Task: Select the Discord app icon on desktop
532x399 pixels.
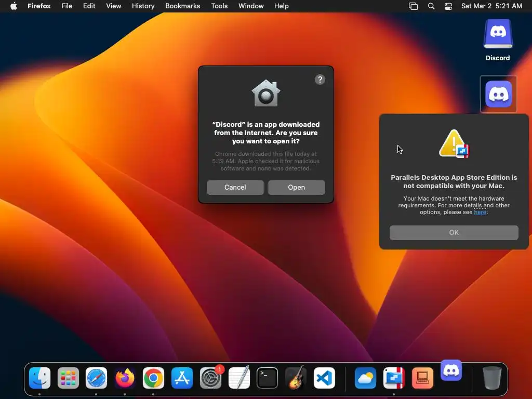Action: click(x=498, y=94)
